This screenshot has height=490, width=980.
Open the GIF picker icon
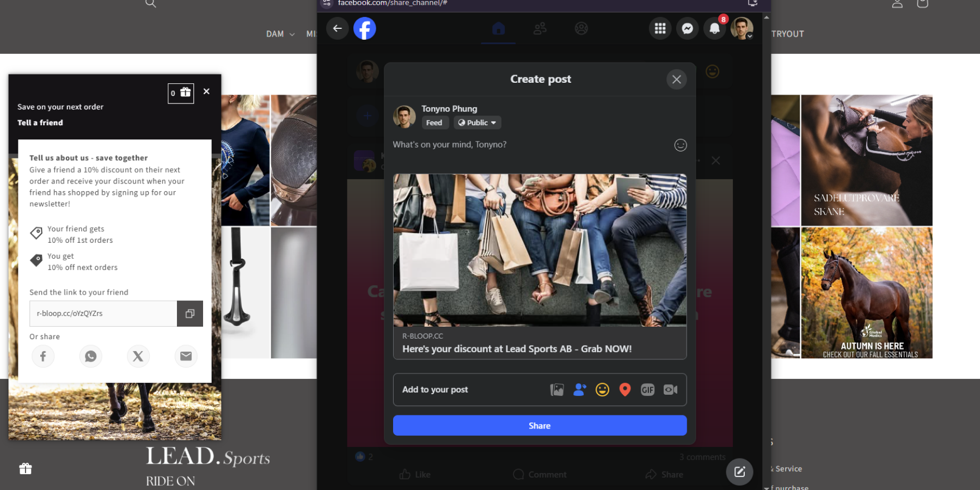click(x=647, y=390)
